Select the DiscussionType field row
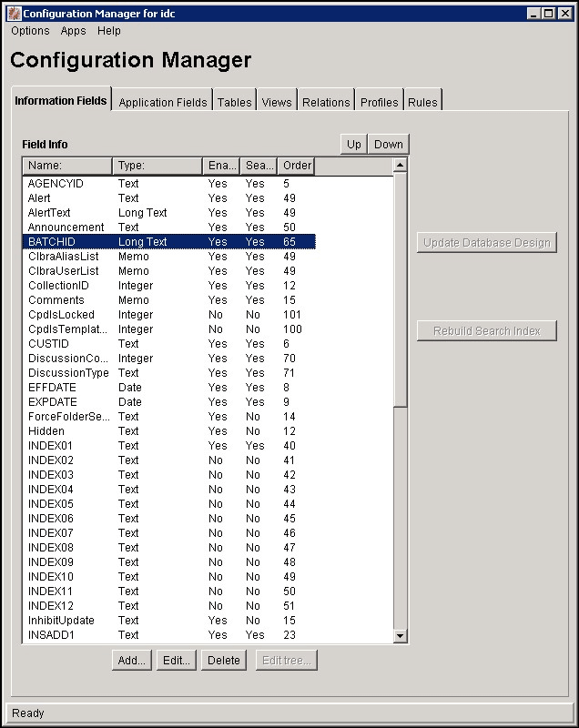The image size is (579, 728). click(x=169, y=373)
